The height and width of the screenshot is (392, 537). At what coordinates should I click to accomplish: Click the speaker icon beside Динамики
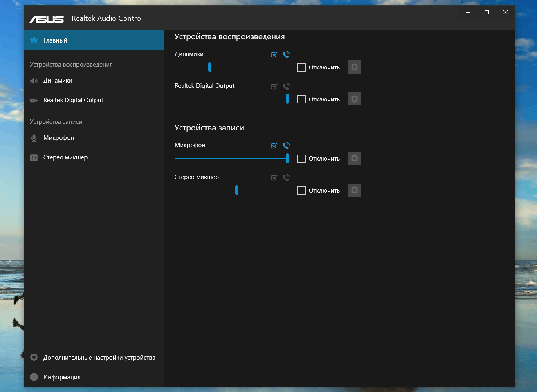34,81
